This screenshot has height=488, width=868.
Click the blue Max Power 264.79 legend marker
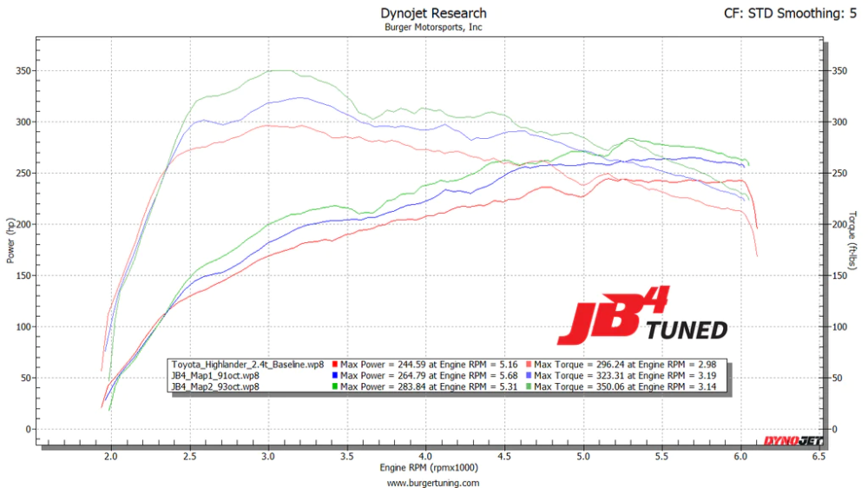[x=335, y=375]
